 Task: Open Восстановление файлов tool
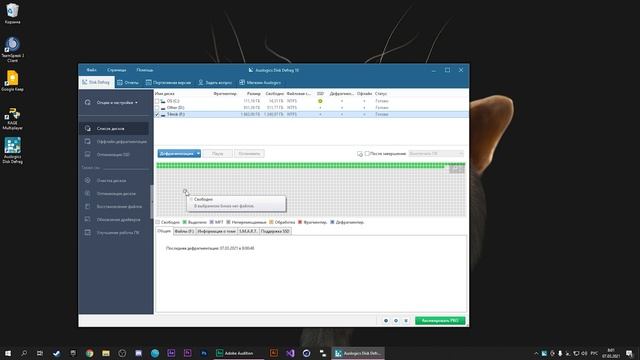114,207
